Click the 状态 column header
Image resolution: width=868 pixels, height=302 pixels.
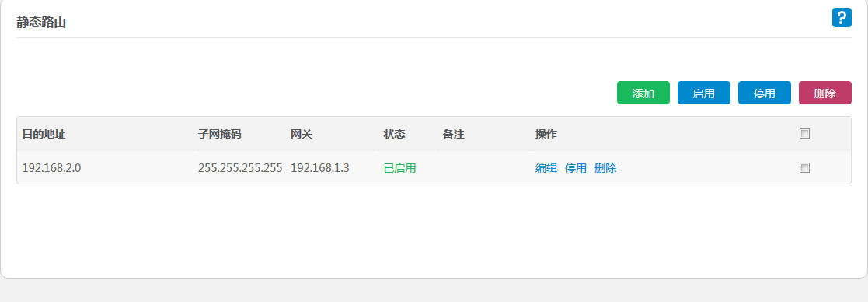(394, 134)
